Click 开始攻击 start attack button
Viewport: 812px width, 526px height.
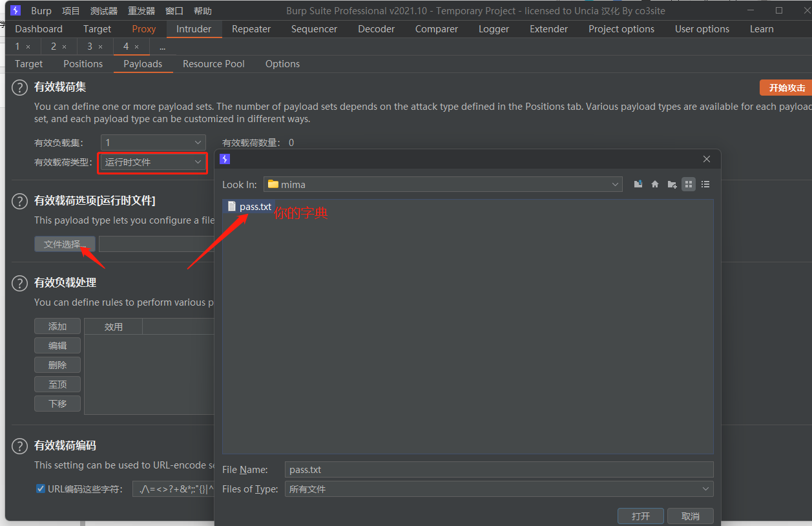coord(787,88)
